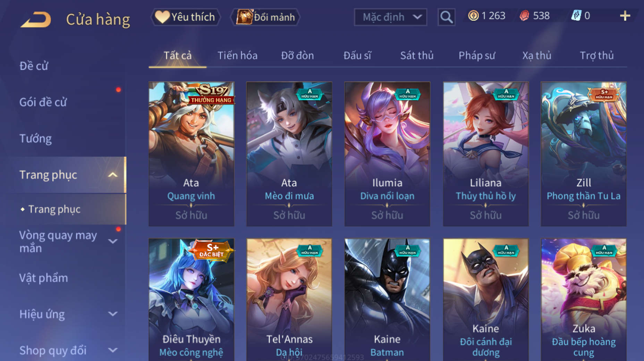Image resolution: width=644 pixels, height=361 pixels.
Task: Click the gold coin balance icon
Action: coord(473,16)
